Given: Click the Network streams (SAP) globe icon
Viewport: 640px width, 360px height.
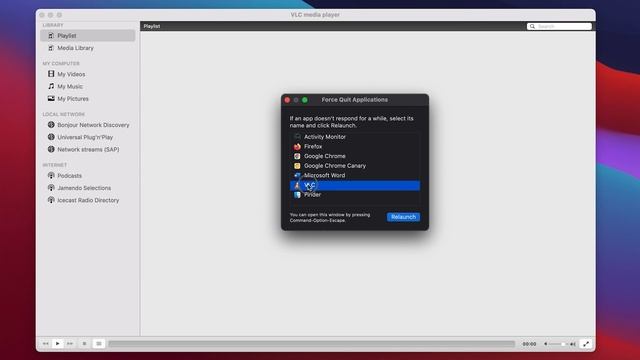Looking at the screenshot, I should point(51,149).
